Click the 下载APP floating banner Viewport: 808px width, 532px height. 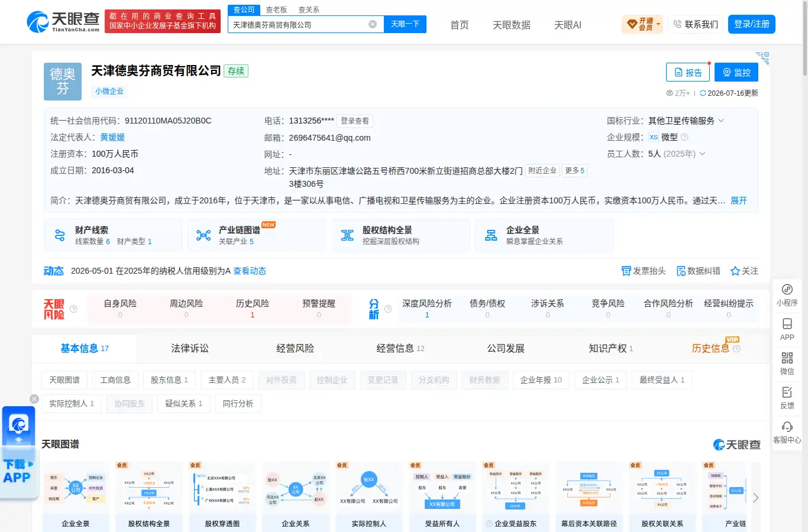pyautogui.click(x=18, y=452)
